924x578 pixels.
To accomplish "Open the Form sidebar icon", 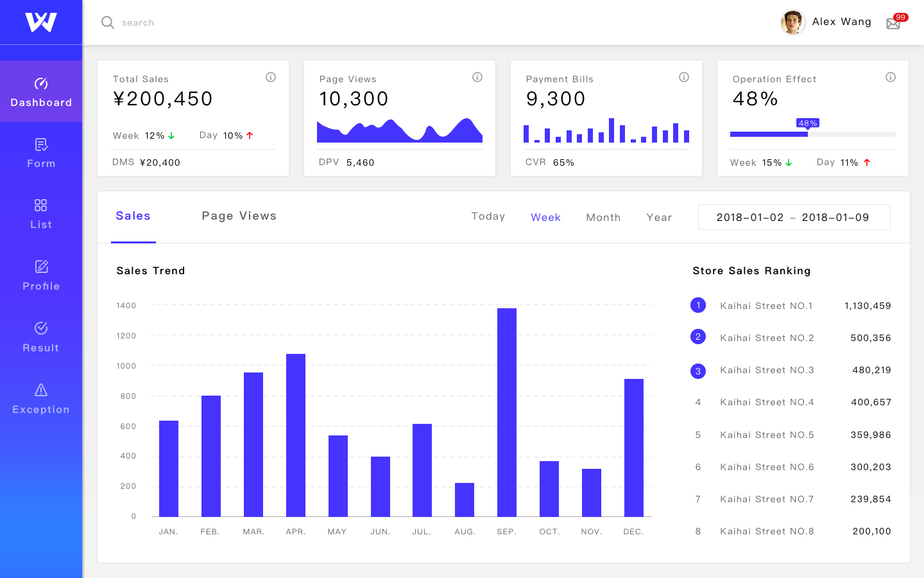I will point(41,144).
